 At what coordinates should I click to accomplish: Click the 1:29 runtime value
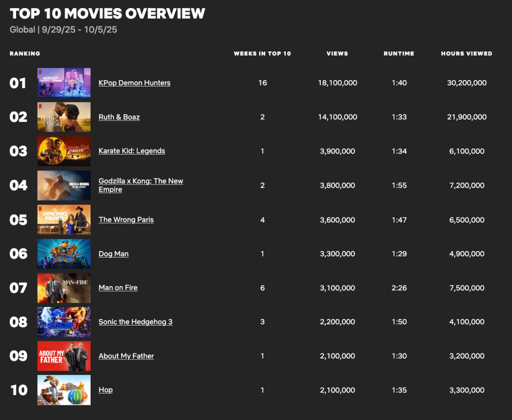399,253
